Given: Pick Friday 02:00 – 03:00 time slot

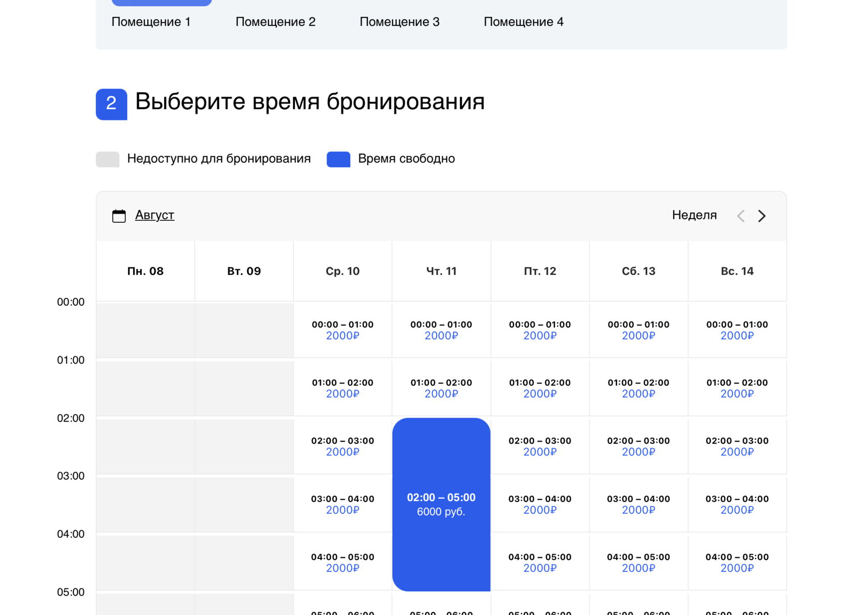Looking at the screenshot, I should 540,447.
